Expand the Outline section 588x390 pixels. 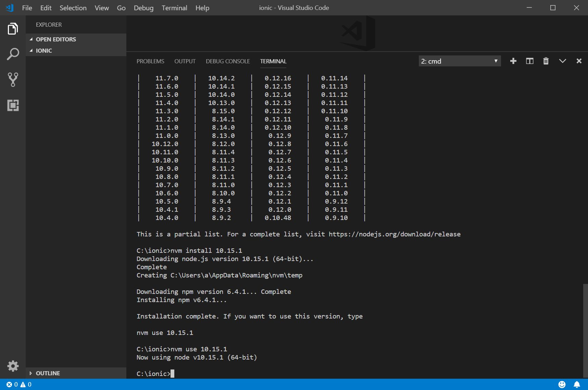point(48,373)
